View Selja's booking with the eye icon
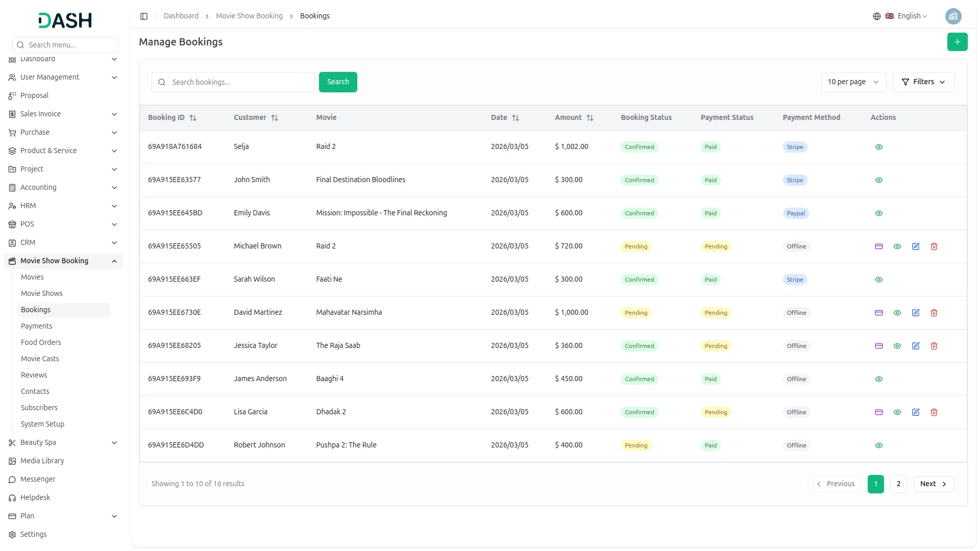Image resolution: width=980 pixels, height=551 pixels. (x=878, y=147)
